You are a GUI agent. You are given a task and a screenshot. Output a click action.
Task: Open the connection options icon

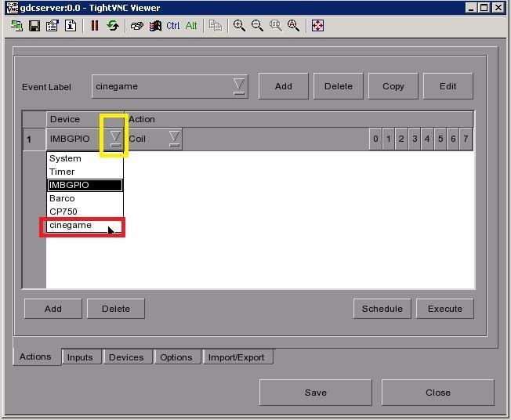click(x=53, y=26)
